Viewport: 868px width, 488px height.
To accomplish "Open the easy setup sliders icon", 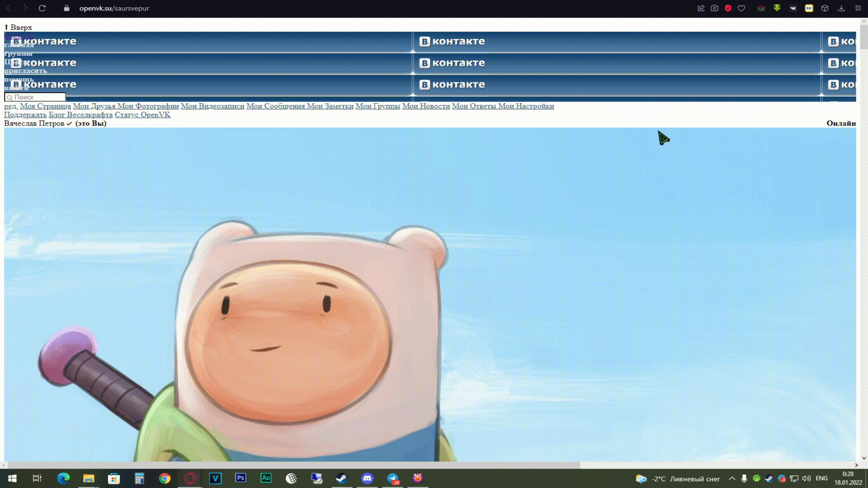I will 858,8.
